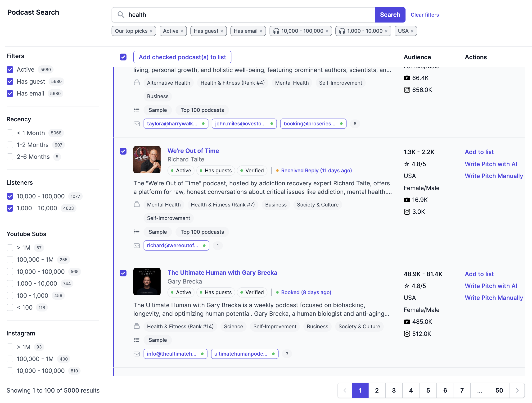Click star rating icon for We're Out of Time

coord(406,164)
